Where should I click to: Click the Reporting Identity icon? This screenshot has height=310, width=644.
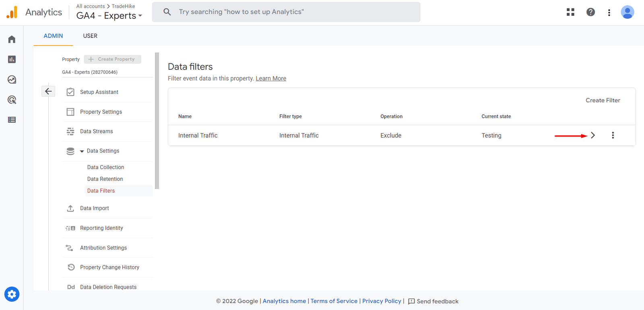[x=70, y=228]
